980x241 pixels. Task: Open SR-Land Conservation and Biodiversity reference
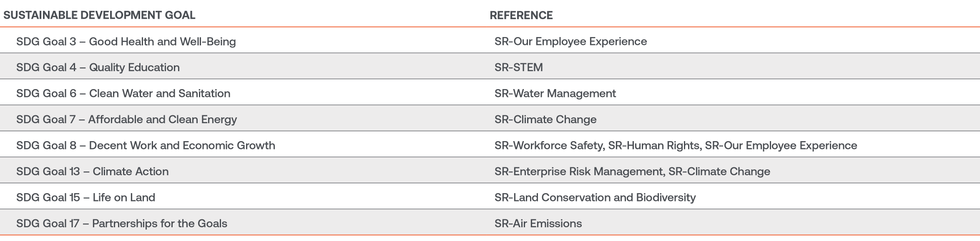coord(595,198)
